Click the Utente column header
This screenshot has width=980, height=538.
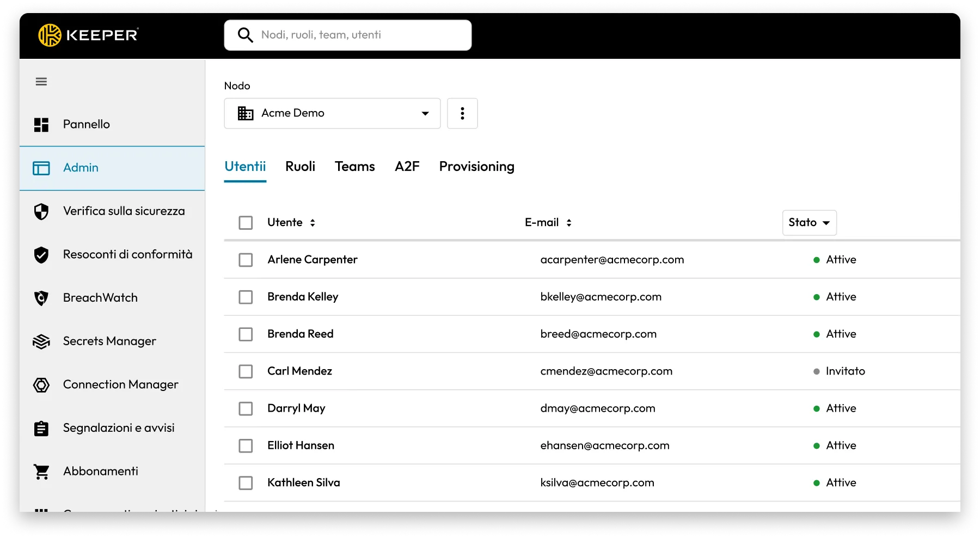(x=285, y=223)
